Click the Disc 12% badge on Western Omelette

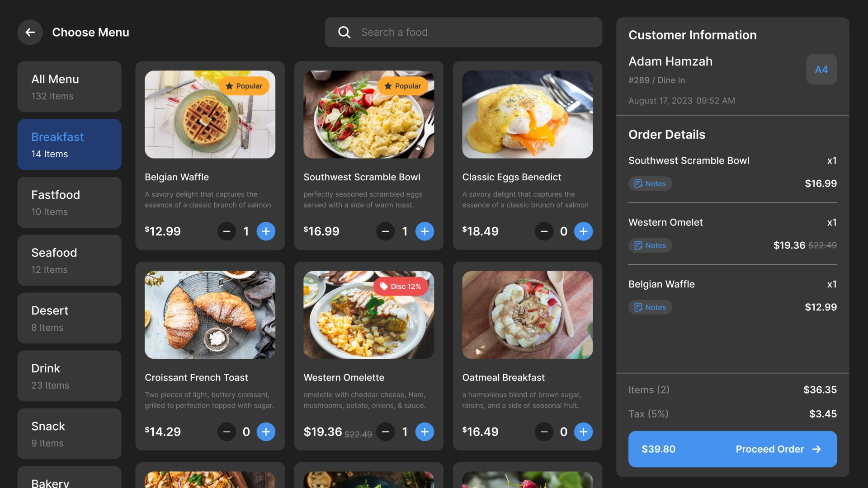tap(401, 286)
